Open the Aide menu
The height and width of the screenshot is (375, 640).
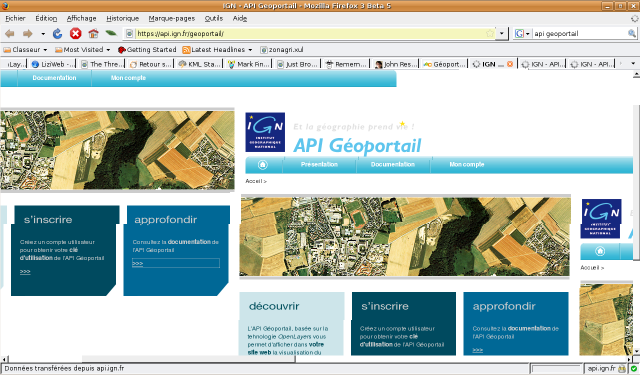pos(240,18)
